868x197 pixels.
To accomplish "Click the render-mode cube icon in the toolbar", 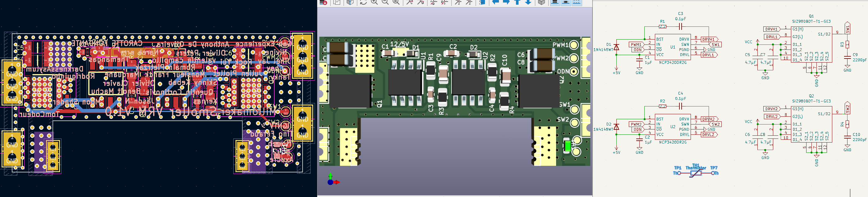I will tap(350, 2).
